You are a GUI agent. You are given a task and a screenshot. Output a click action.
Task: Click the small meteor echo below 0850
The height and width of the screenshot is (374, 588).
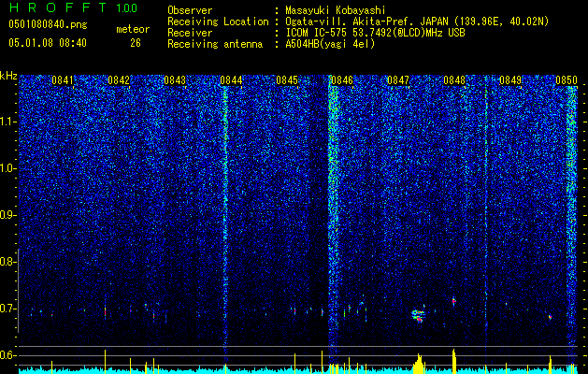[550, 317]
